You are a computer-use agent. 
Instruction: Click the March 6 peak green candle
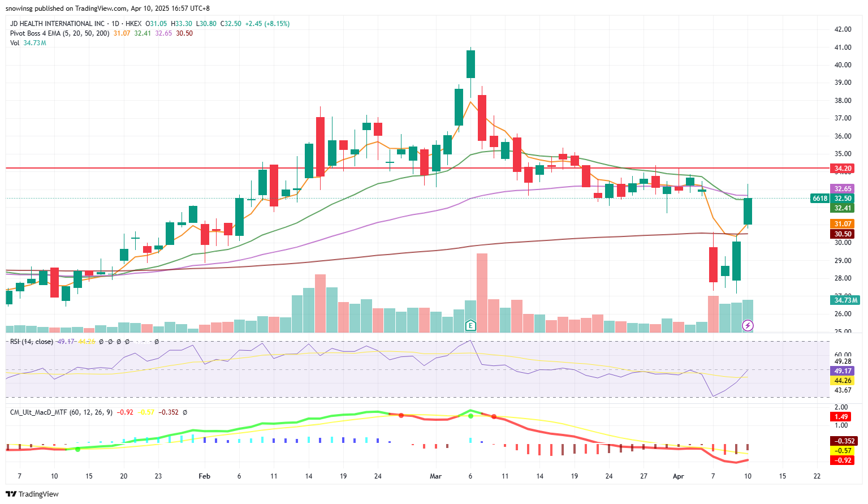tap(470, 64)
